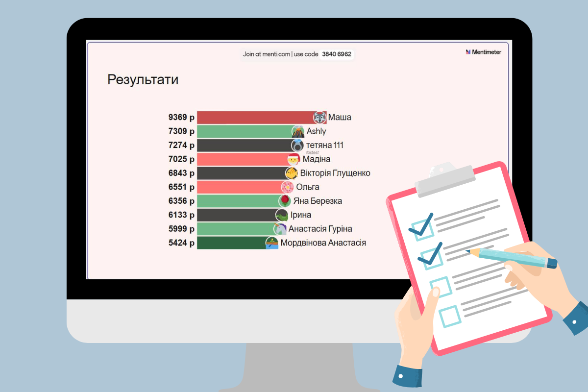Click the wolf avatar next to Маша

click(x=320, y=118)
